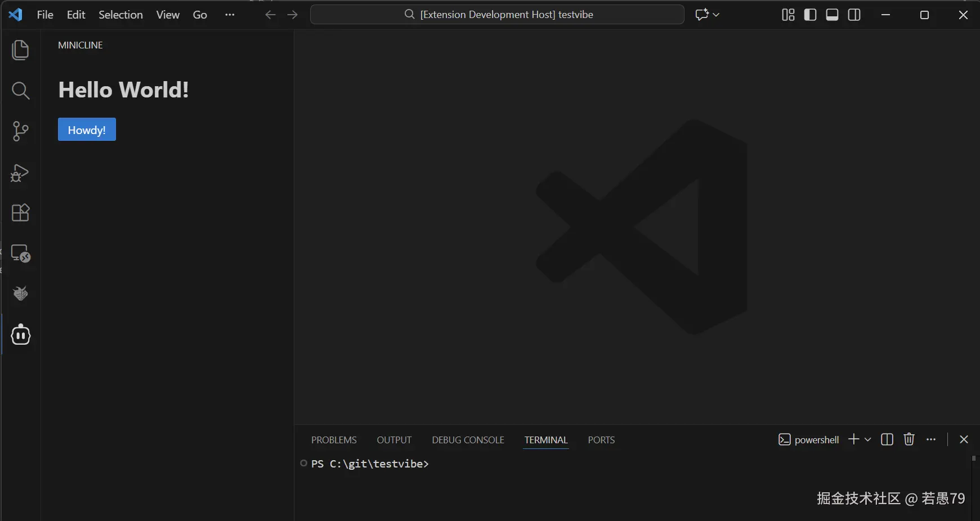The image size is (980, 521).
Task: Open Customize Layout in title bar
Action: [x=788, y=15]
